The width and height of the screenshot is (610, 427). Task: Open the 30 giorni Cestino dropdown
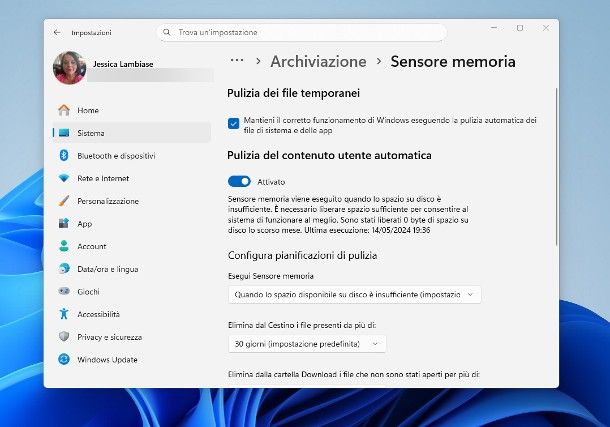click(x=307, y=344)
